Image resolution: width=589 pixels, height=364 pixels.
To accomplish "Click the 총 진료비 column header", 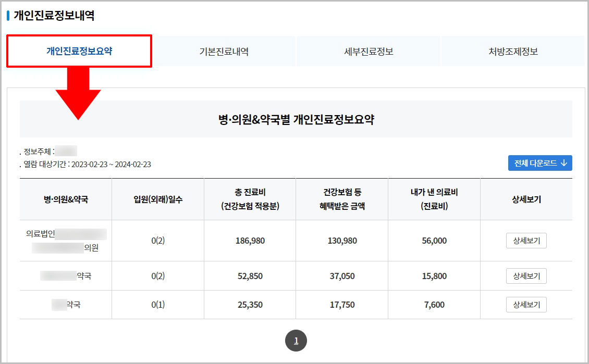I will coord(250,198).
